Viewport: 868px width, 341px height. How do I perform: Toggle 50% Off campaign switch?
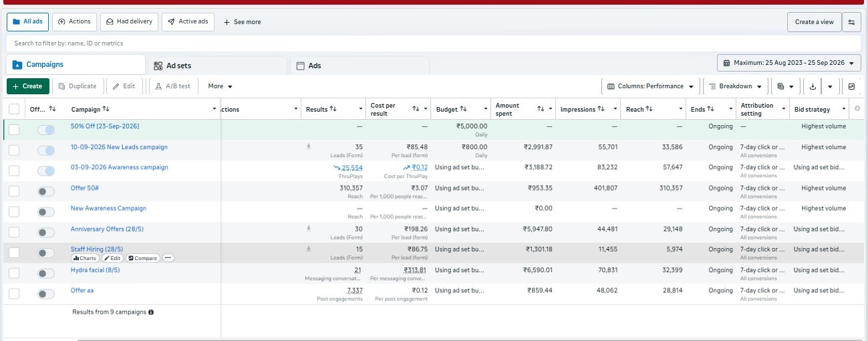tap(46, 130)
